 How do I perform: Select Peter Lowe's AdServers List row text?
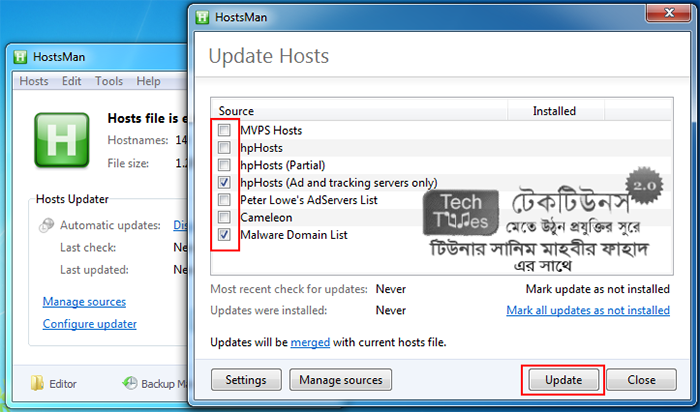coord(309,200)
